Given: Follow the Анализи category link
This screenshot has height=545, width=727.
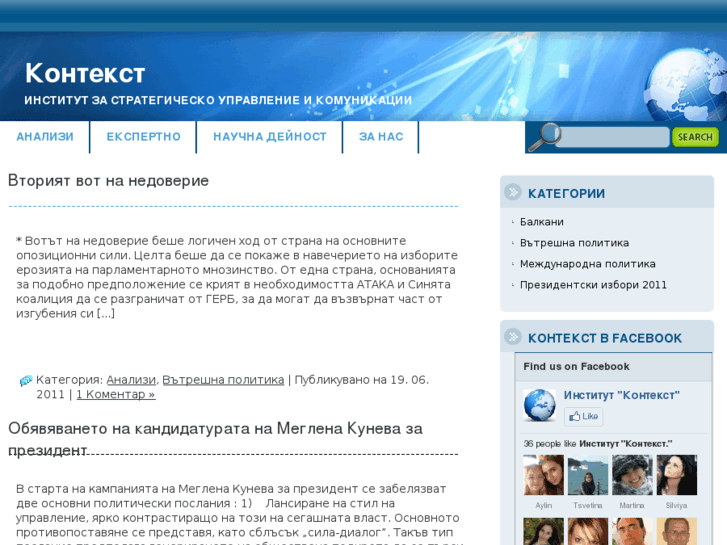Looking at the screenshot, I should coord(131,380).
